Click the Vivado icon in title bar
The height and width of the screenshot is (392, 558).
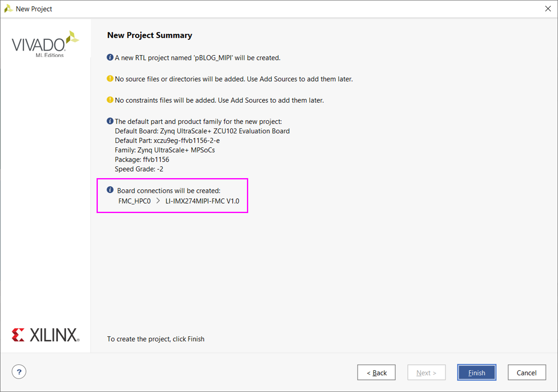tap(8, 9)
